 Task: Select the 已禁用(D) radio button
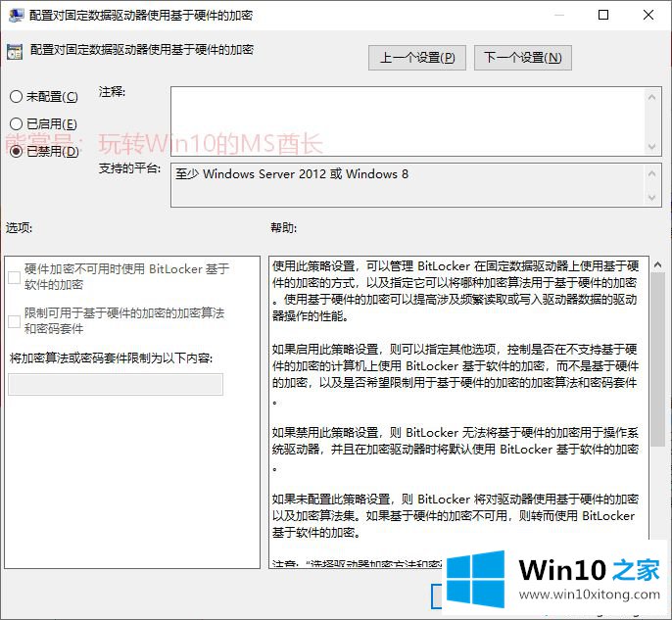pyautogui.click(x=17, y=151)
